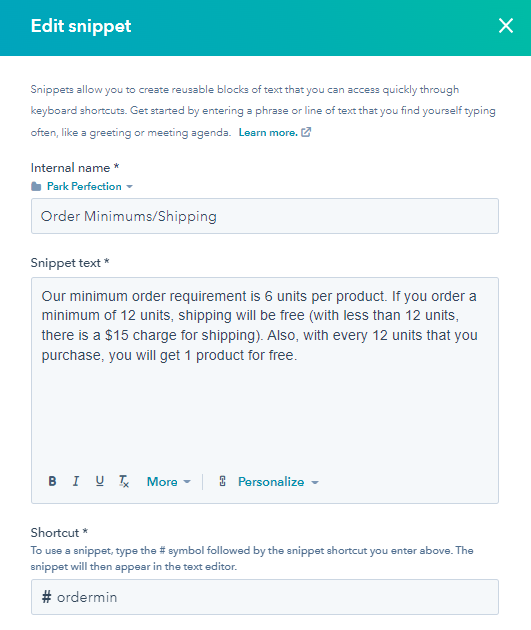The width and height of the screenshot is (531, 630).
Task: Open the Learn more link
Action: point(268,132)
